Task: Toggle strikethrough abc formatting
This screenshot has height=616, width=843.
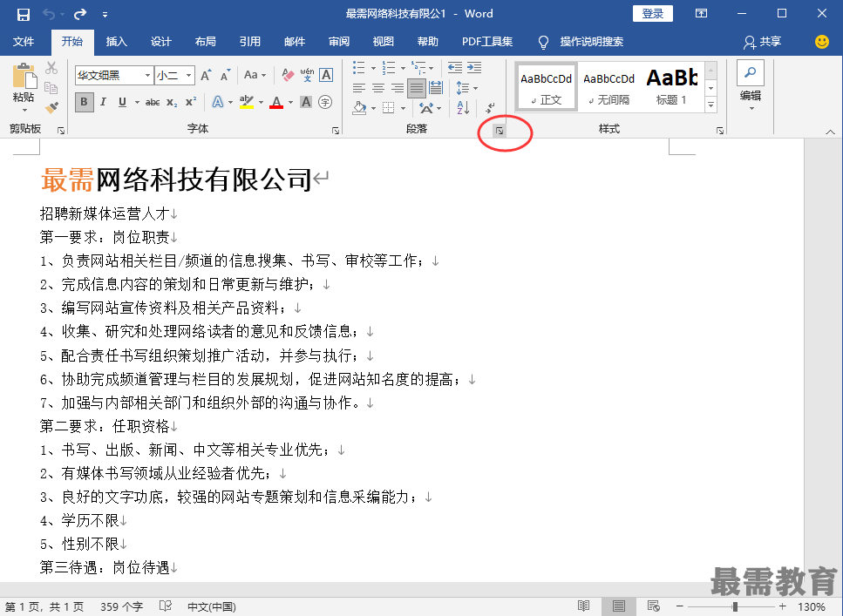Action: [x=153, y=102]
